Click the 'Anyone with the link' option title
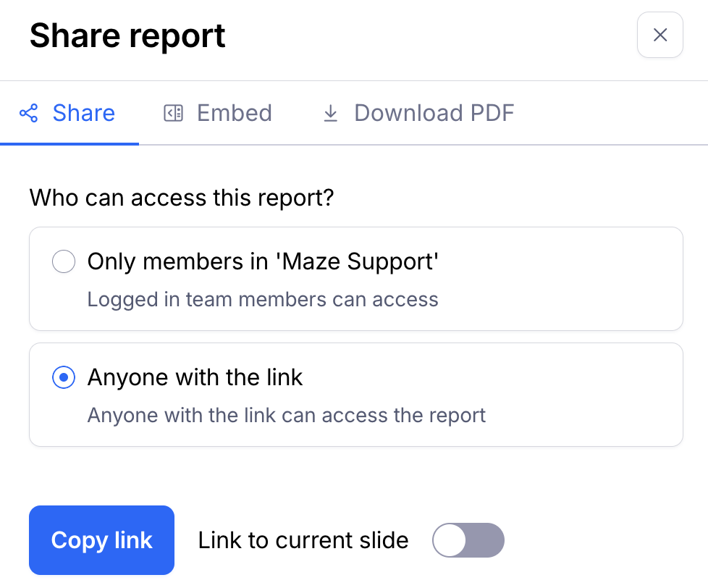708x588 pixels. pyautogui.click(x=195, y=378)
